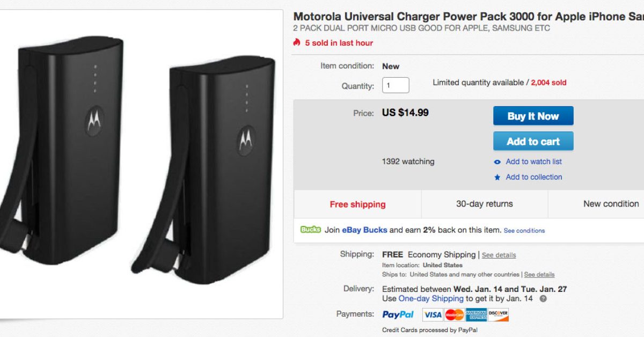Select the One-day Shipping link
Screen dimensions: 644x337
(431, 298)
